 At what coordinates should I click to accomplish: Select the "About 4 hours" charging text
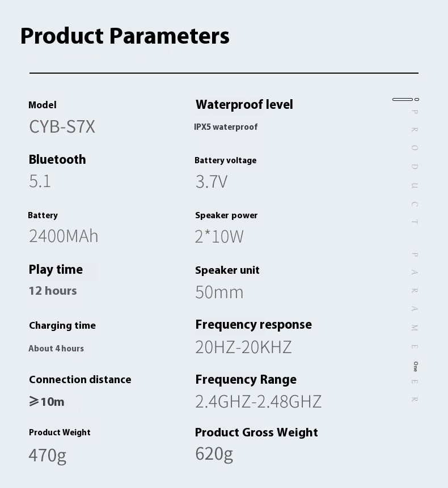(x=56, y=349)
